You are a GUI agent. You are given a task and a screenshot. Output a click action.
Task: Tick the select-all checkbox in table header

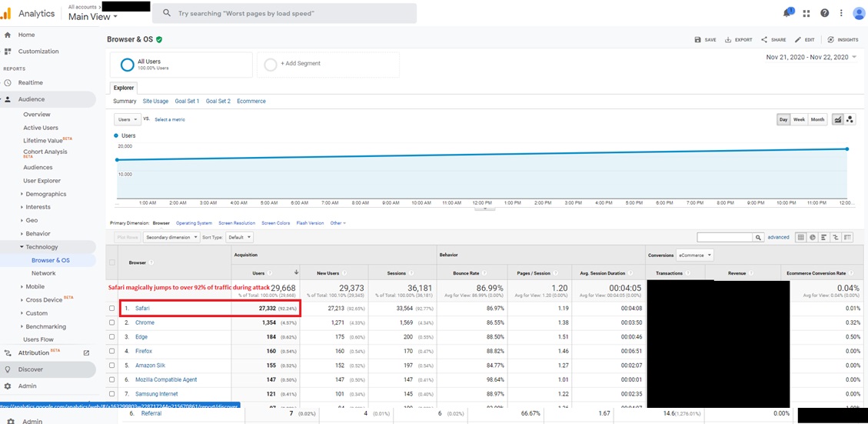112,262
